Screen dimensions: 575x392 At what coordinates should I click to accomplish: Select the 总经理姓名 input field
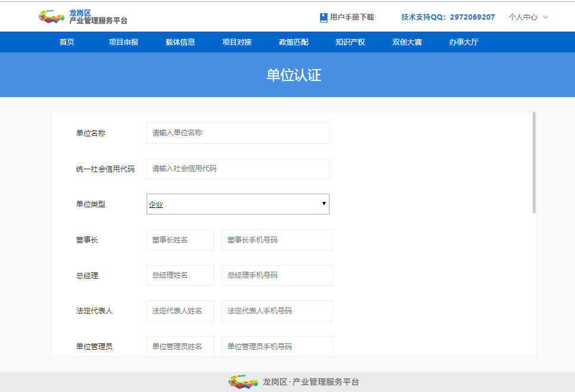[181, 275]
